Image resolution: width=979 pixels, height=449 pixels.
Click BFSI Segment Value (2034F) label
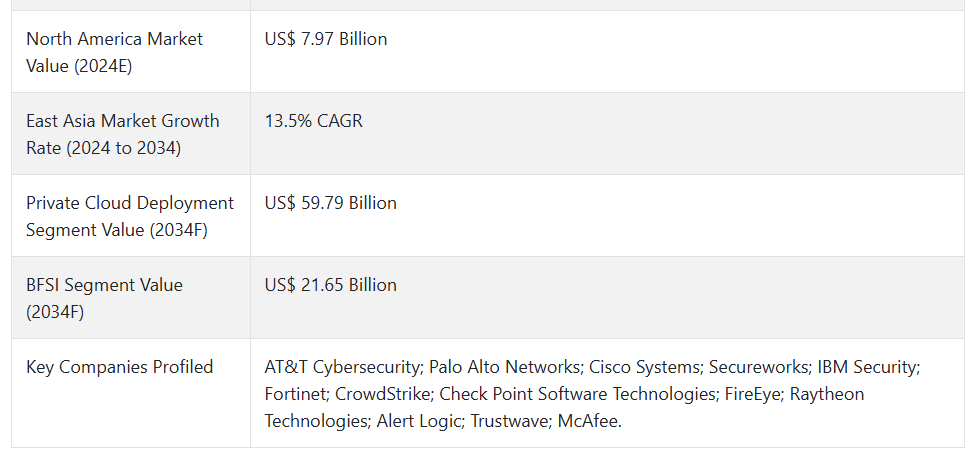(x=104, y=298)
